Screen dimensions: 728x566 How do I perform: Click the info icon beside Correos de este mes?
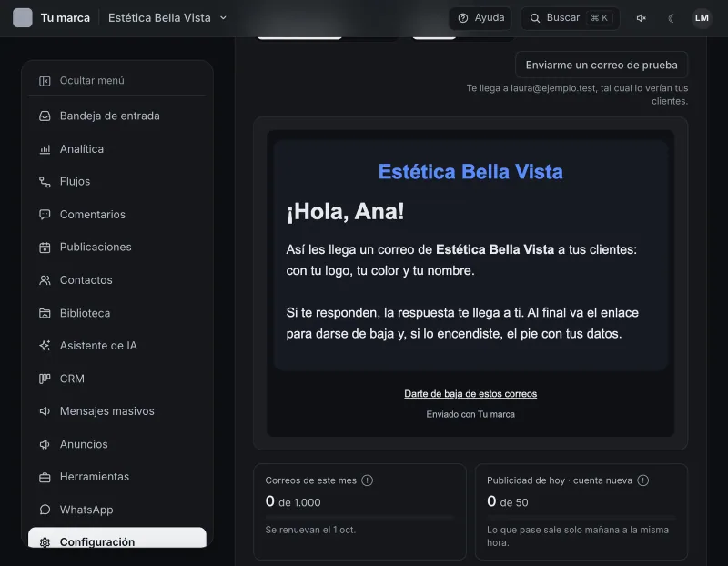pos(368,480)
